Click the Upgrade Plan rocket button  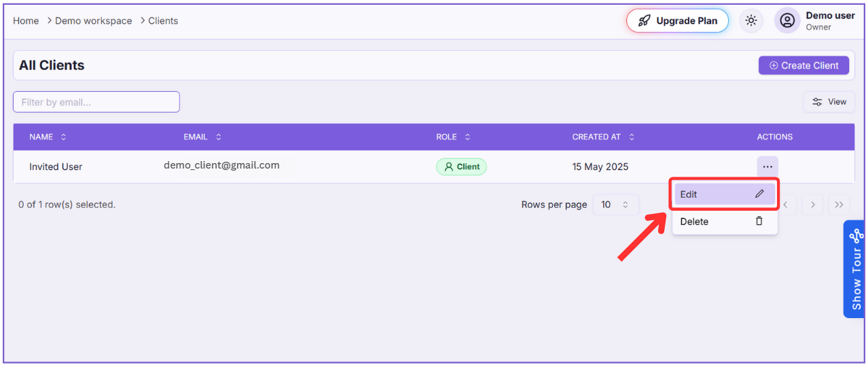pos(677,20)
